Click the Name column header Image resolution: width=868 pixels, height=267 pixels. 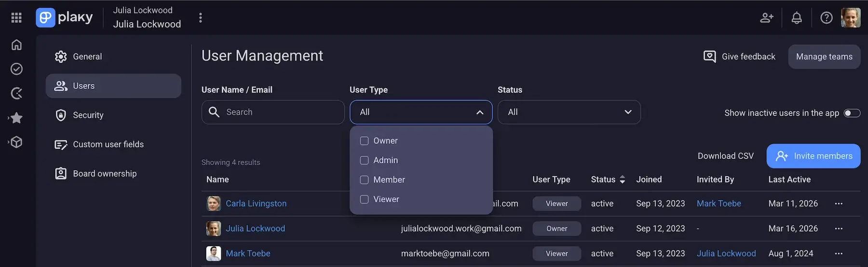click(x=217, y=180)
